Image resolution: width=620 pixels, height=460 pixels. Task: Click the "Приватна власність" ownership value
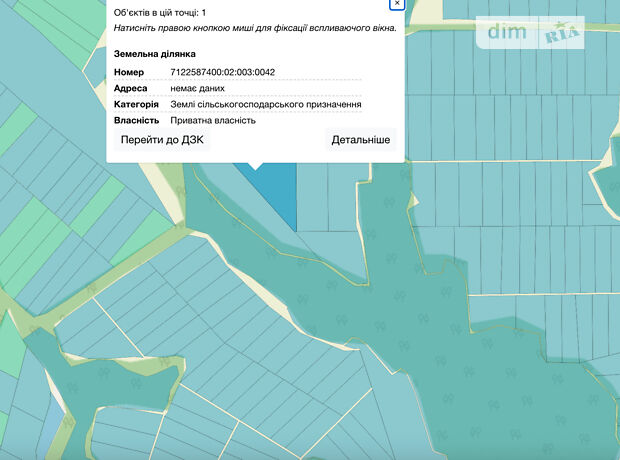click(213, 120)
